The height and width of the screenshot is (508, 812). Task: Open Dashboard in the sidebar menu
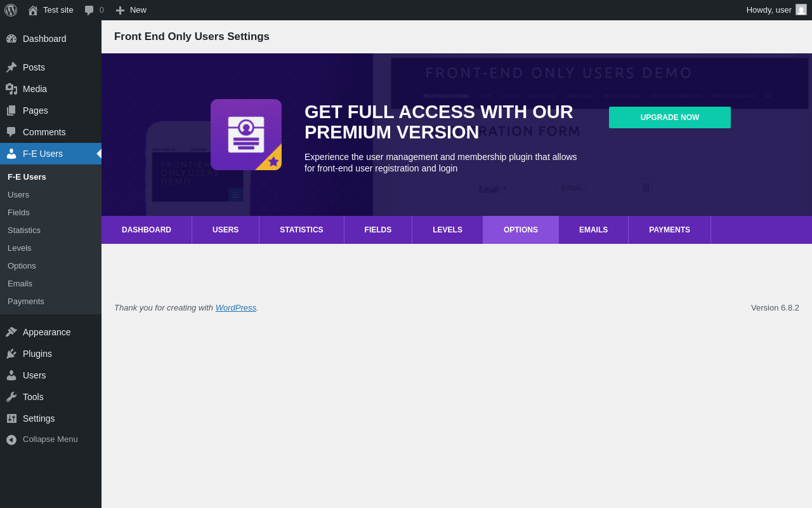51,39
